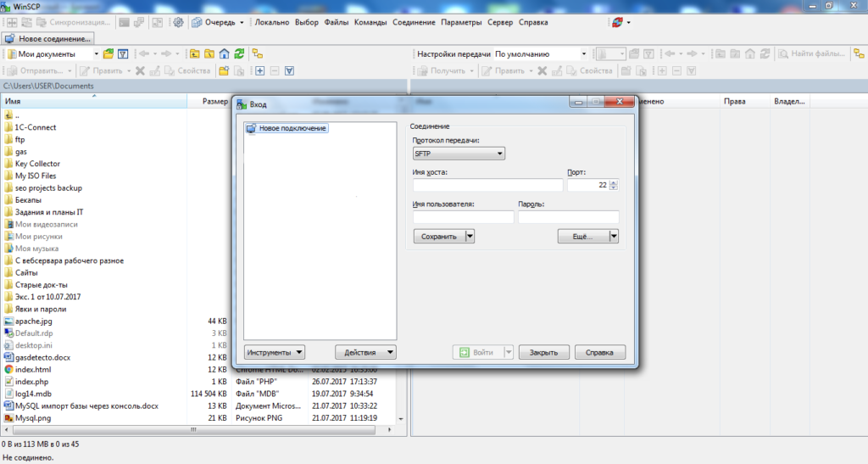Open the Сервер menu
The height and width of the screenshot is (464, 868).
click(x=500, y=22)
